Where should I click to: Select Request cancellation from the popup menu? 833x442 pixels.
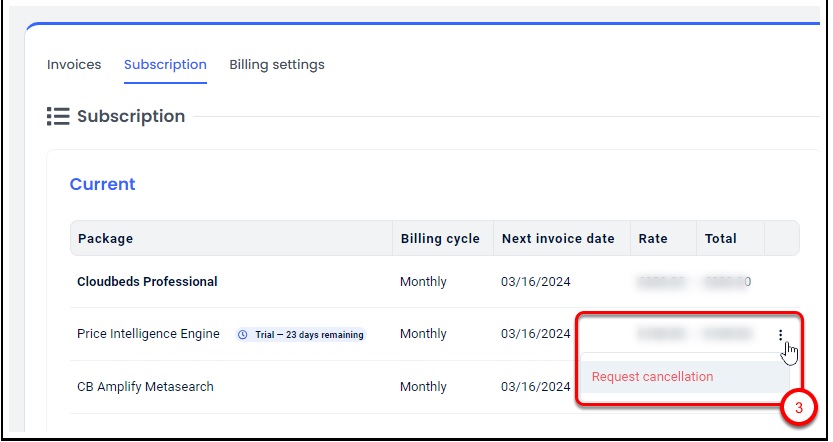[x=652, y=377]
